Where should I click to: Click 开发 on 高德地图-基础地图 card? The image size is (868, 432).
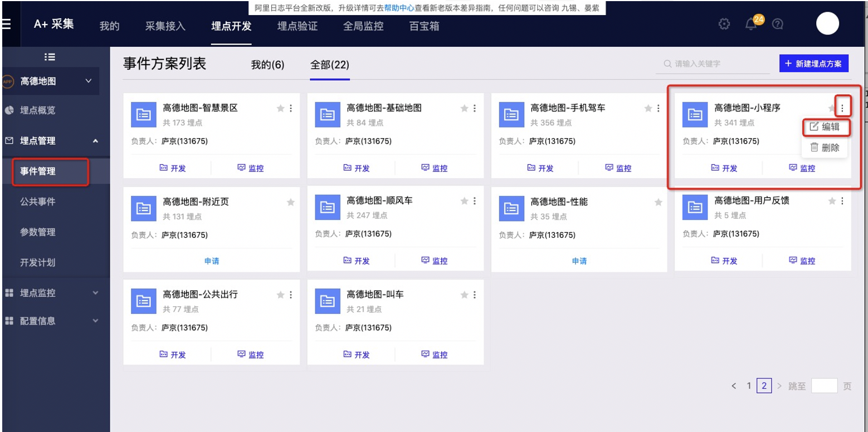click(356, 168)
